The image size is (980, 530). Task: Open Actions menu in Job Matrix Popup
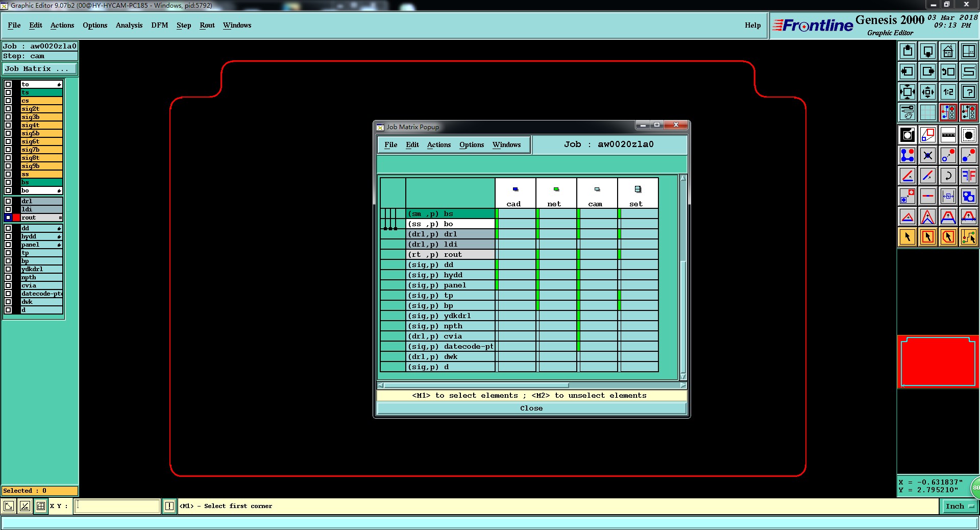click(439, 144)
